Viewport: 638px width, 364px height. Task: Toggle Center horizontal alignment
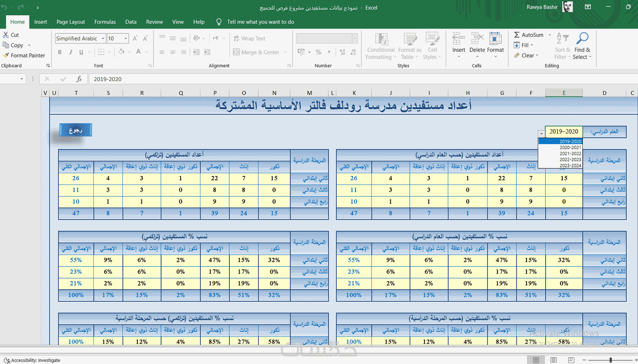173,52
